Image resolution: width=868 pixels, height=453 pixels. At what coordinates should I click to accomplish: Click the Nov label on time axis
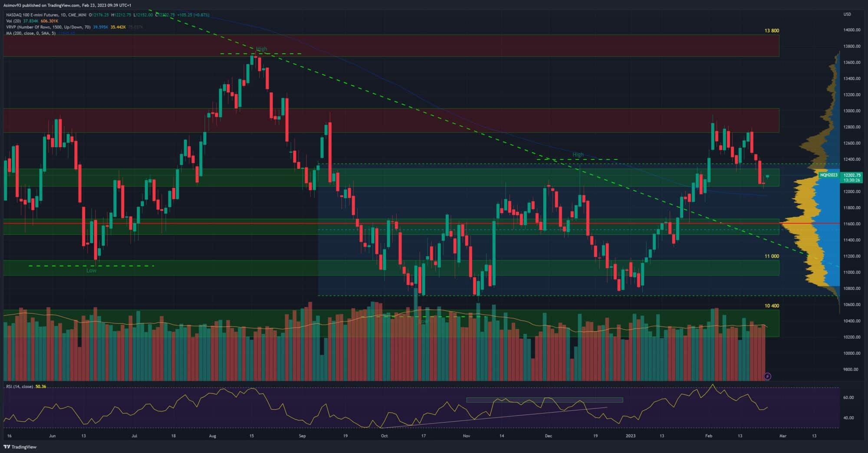pos(466,436)
